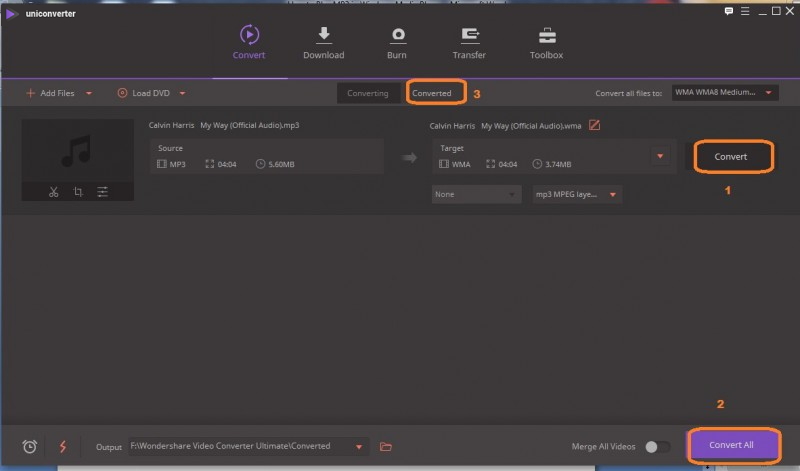800x471 pixels.
Task: Click the alarm clock schedule icon
Action: (x=30, y=447)
